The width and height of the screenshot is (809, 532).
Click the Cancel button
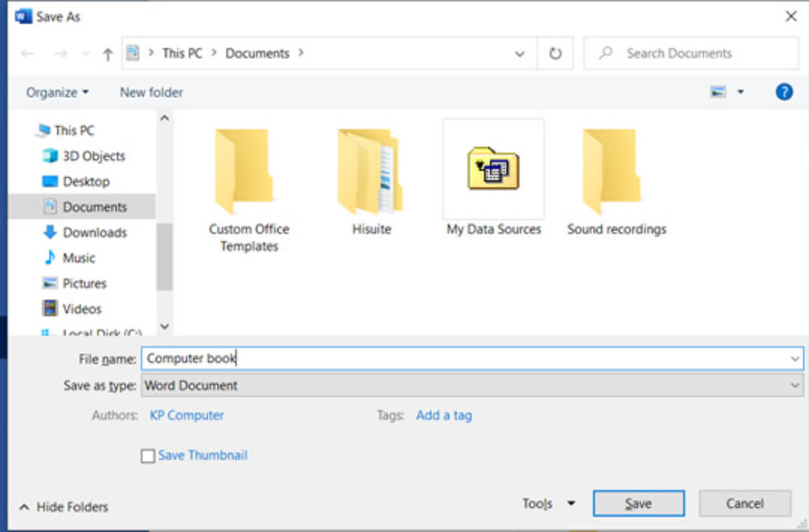pos(744,503)
